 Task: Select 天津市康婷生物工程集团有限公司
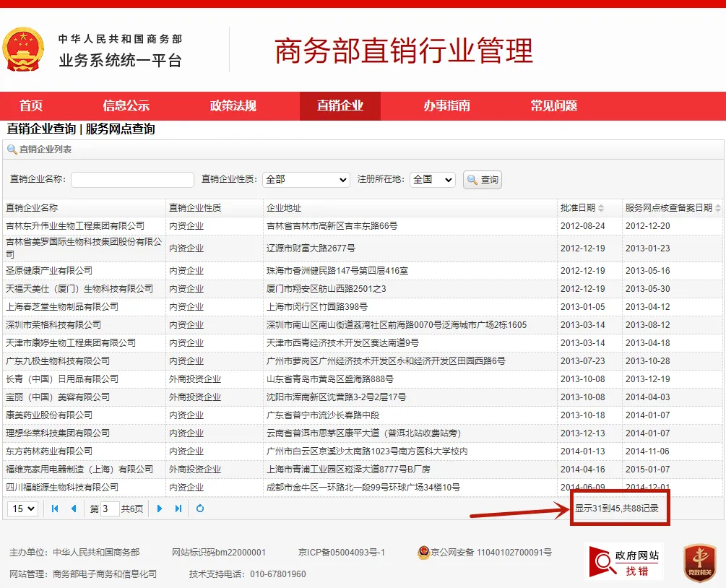[x=71, y=343]
